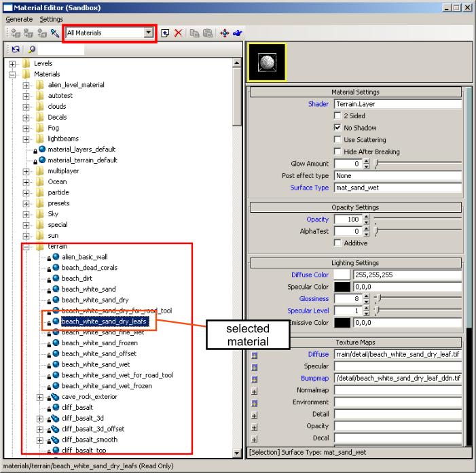This screenshot has height=473, width=476.
Task: Open the Settings menu
Action: tap(51, 19)
